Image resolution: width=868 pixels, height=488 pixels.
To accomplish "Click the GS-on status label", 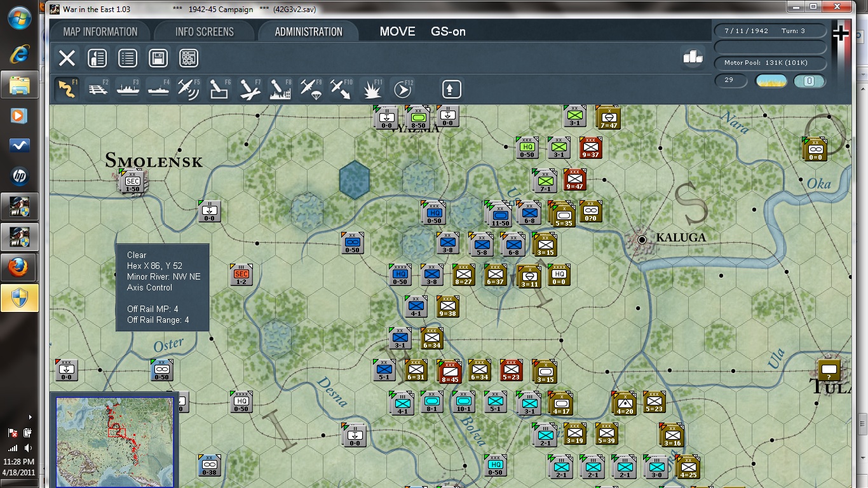I will click(448, 31).
